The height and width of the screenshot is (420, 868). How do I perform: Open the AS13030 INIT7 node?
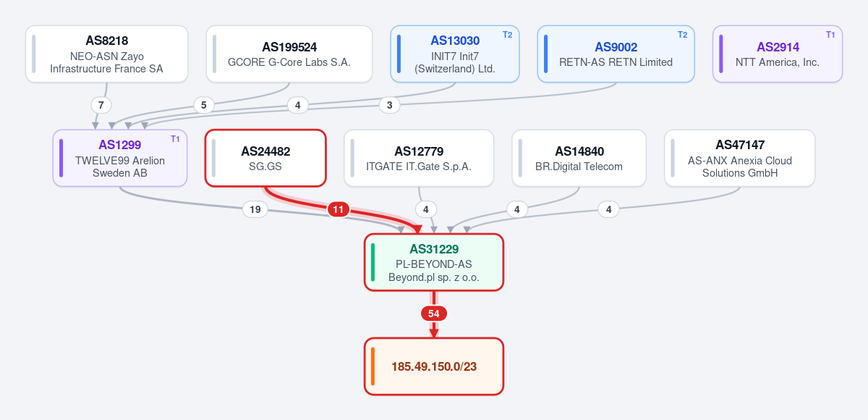455,54
